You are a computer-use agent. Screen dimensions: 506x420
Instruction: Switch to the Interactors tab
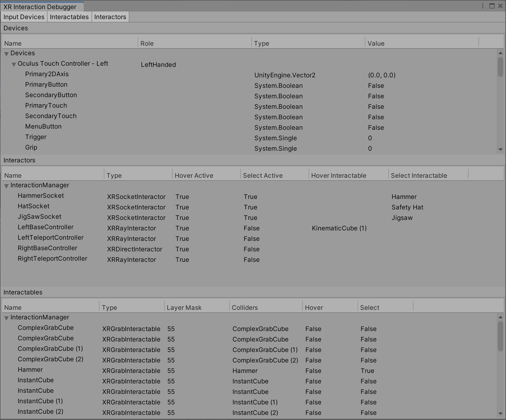point(110,17)
